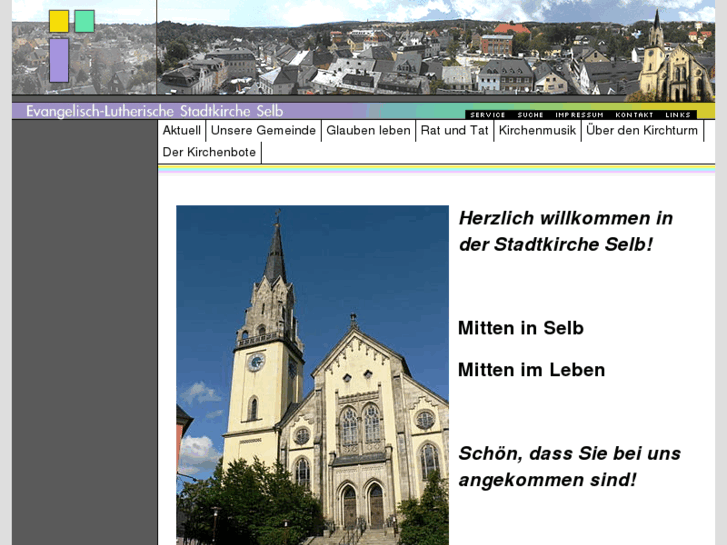Click the Herzlich willkommen heading text
Image resolution: width=727 pixels, height=545 pixels.
coord(565,231)
